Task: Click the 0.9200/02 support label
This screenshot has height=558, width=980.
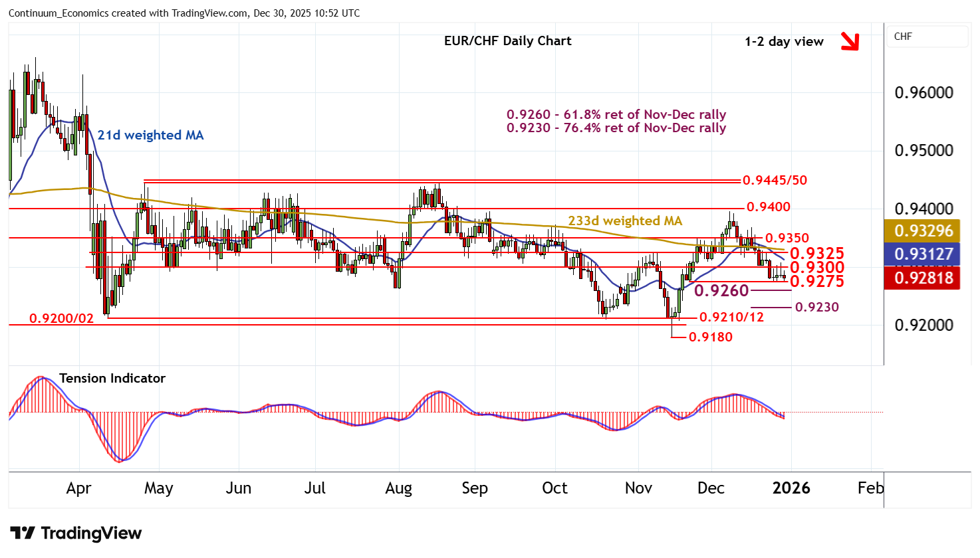Action: pos(62,320)
